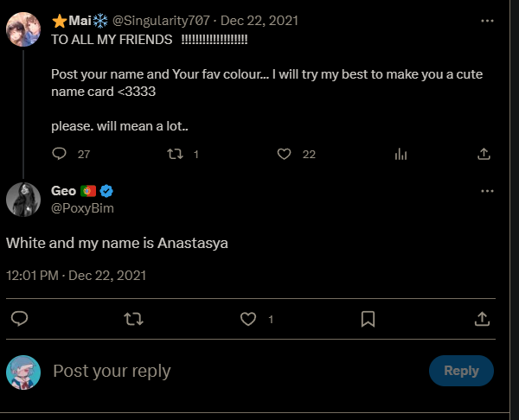
Task: Share Mai's tweet via upload icon
Action: [484, 154]
